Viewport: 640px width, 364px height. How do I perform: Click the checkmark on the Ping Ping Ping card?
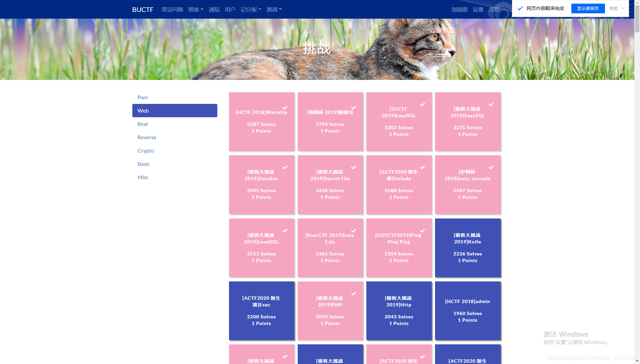point(422,231)
